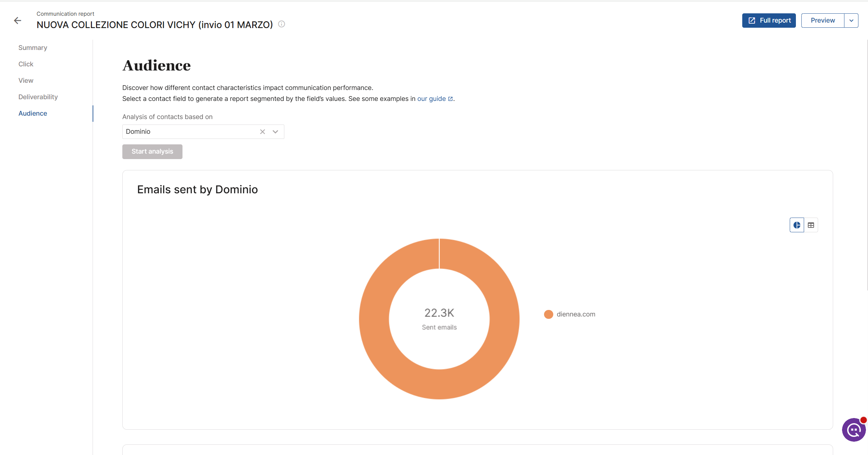
Task: Toggle the diennea.com legend color dot
Action: tap(548, 314)
